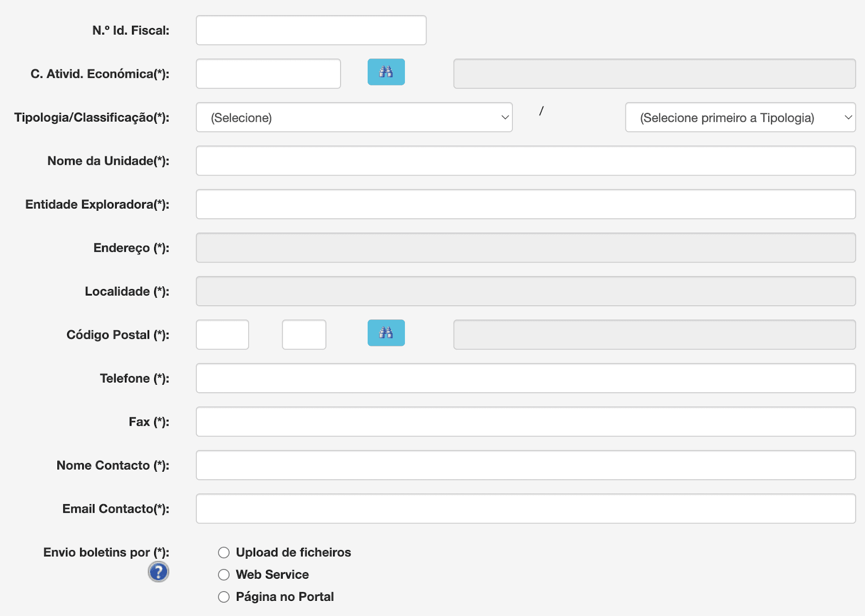Click the grayed postal code description field

pos(655,334)
